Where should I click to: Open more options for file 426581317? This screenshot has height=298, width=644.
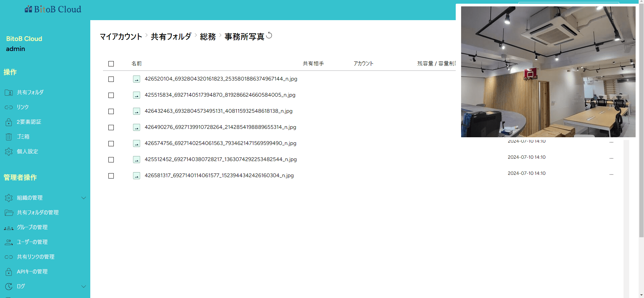(x=611, y=174)
